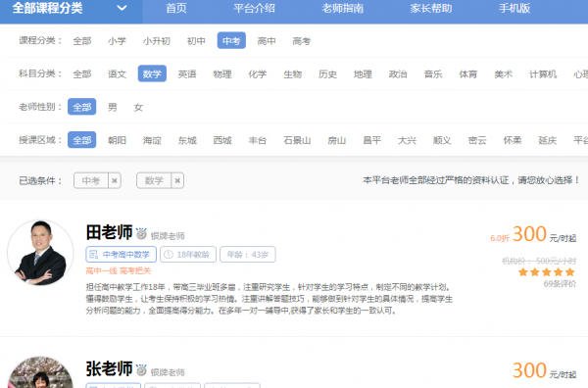Filter by 房山 district
The height and width of the screenshot is (388, 588).
coord(337,140)
